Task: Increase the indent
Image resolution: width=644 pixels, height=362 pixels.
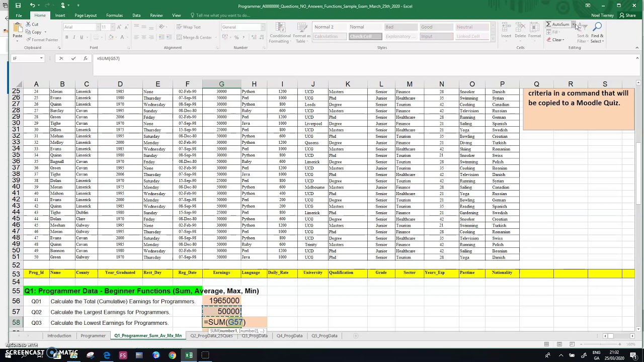Action: coord(168,37)
